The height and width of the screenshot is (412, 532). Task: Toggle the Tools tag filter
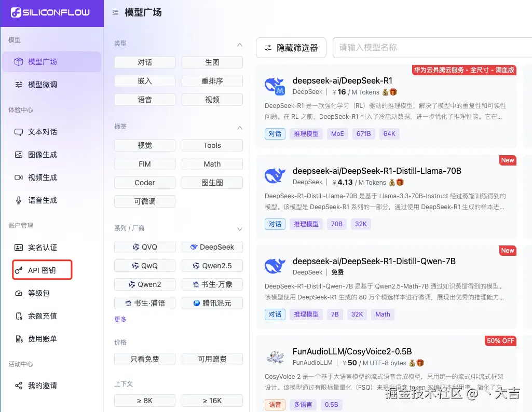[212, 145]
